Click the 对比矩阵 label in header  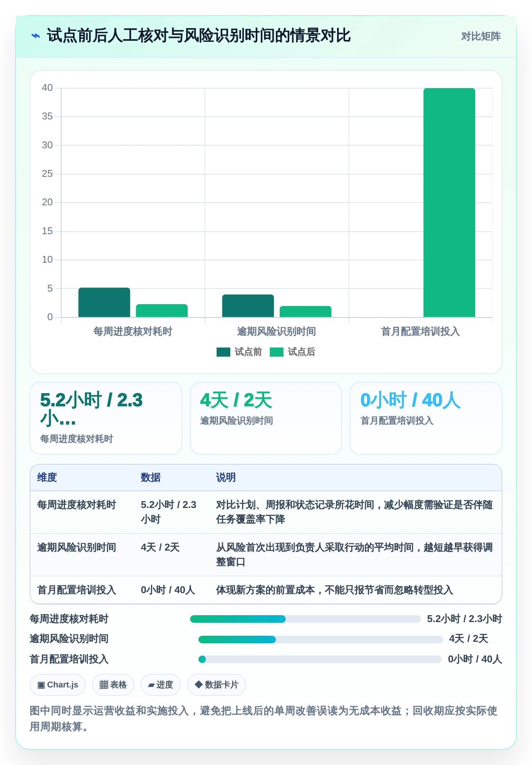tap(481, 37)
